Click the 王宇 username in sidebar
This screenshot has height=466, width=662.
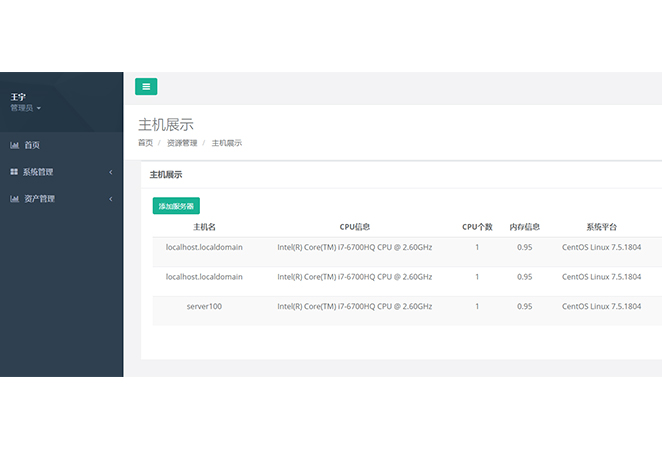tap(18, 97)
